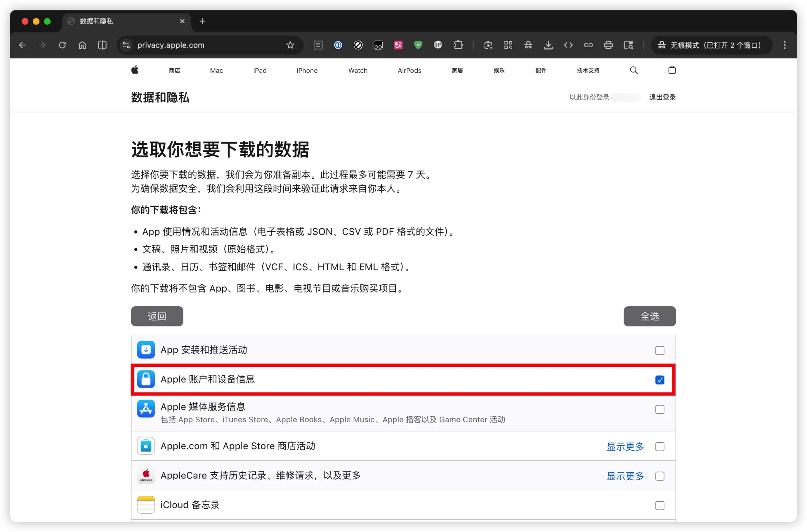Click the Apple logo in the navigation

(134, 70)
